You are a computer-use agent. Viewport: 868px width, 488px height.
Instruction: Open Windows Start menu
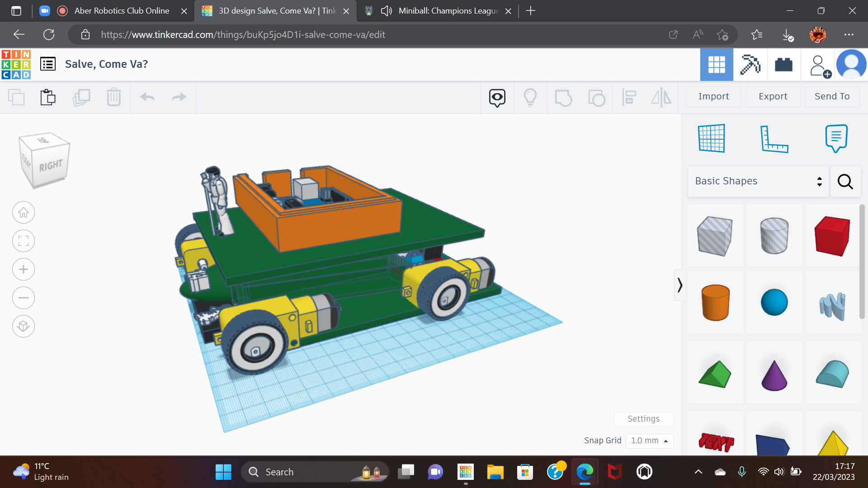click(x=223, y=472)
